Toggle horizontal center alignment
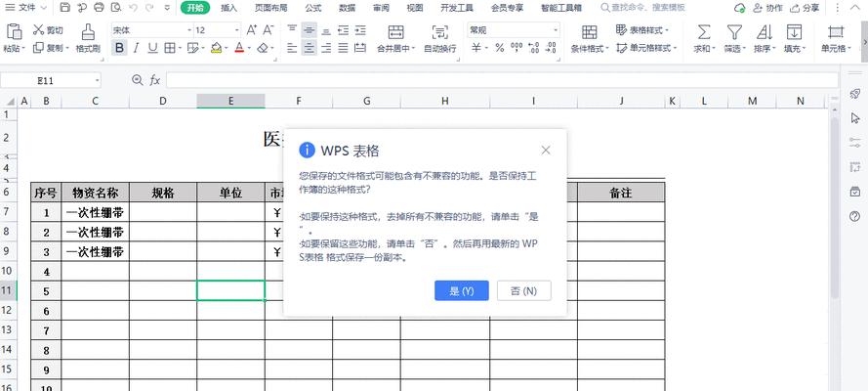Viewport: 868px width, 391px height. pos(310,48)
